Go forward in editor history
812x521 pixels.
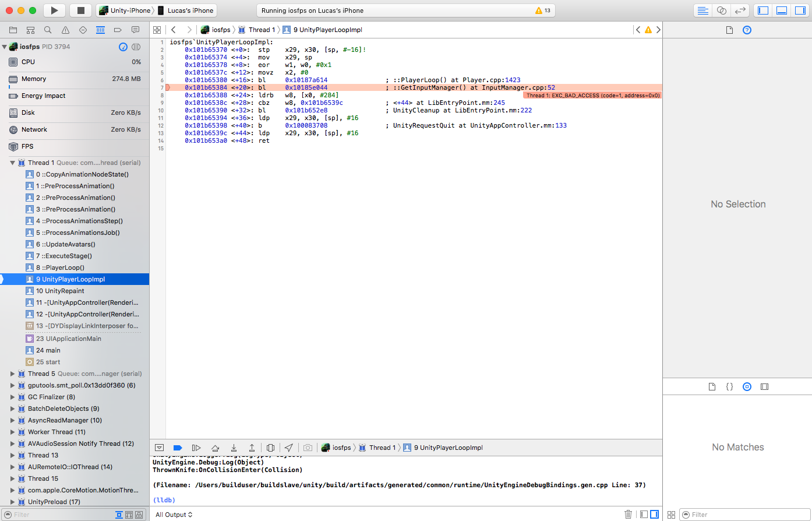tap(189, 30)
